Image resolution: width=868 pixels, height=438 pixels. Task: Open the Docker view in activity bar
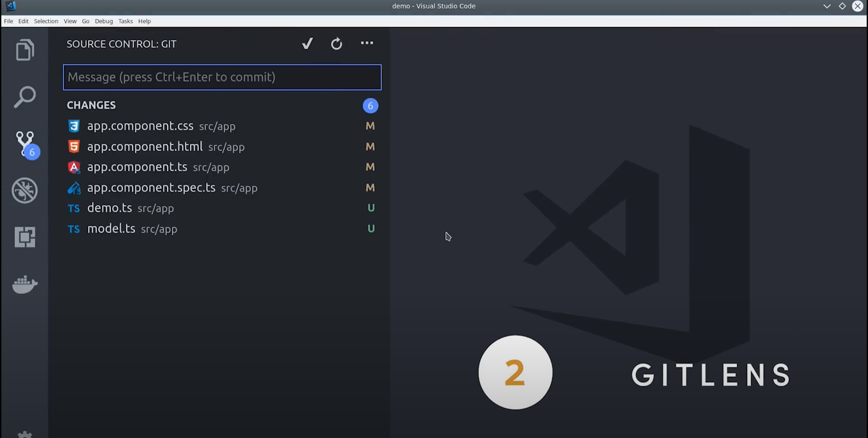25,284
